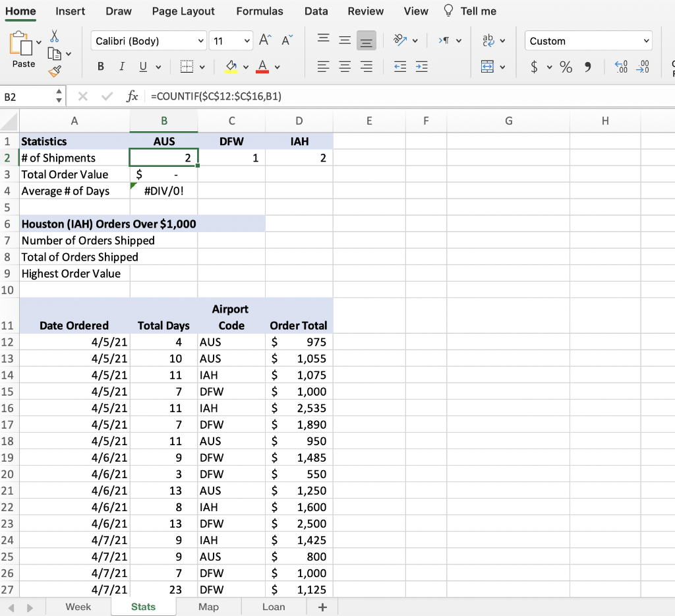Image resolution: width=675 pixels, height=616 pixels.
Task: Toggle Middle Align
Action: 345,40
